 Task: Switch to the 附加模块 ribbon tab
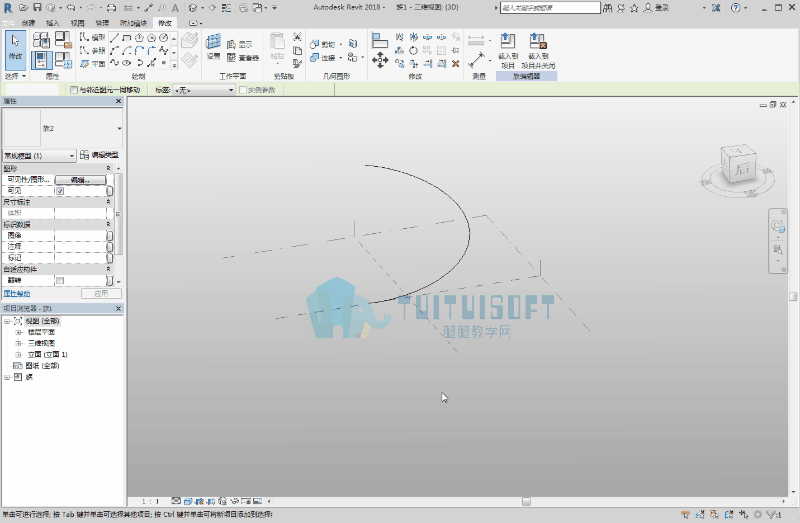point(133,23)
